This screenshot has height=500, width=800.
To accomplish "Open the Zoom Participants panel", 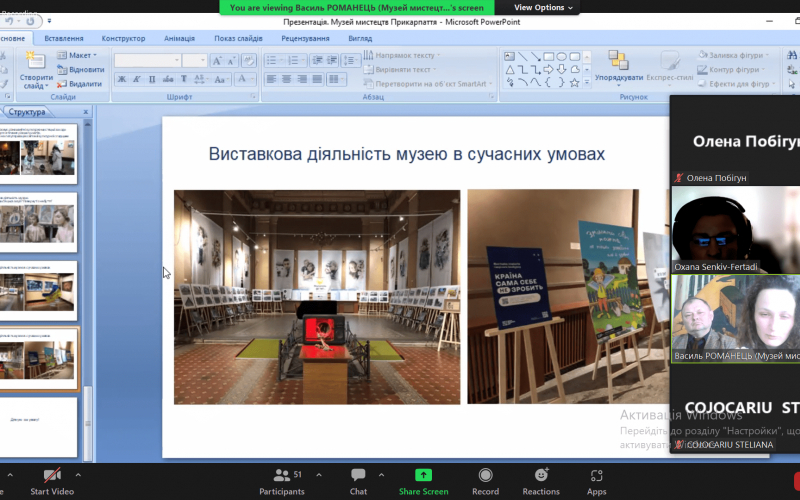I will pos(282,482).
